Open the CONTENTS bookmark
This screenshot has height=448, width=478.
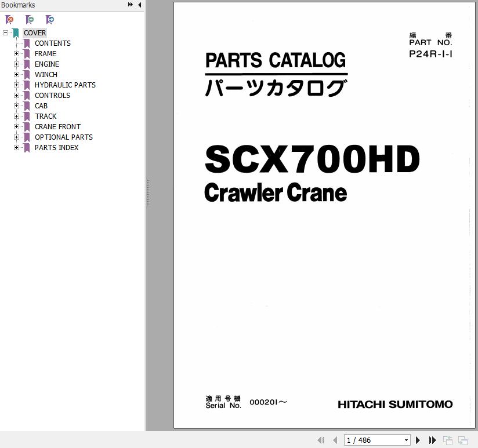pos(53,43)
